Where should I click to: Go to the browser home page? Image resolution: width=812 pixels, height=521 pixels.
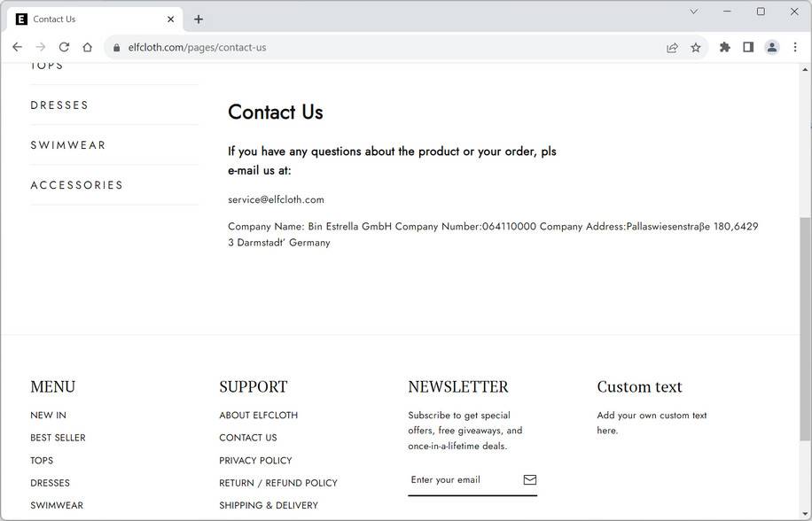87,47
